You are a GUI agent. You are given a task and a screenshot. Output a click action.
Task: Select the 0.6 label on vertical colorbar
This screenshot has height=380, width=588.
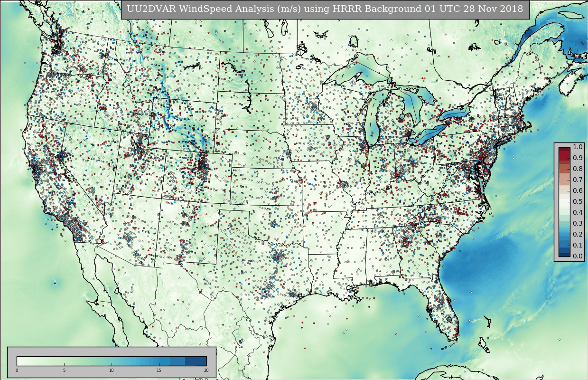(x=578, y=190)
